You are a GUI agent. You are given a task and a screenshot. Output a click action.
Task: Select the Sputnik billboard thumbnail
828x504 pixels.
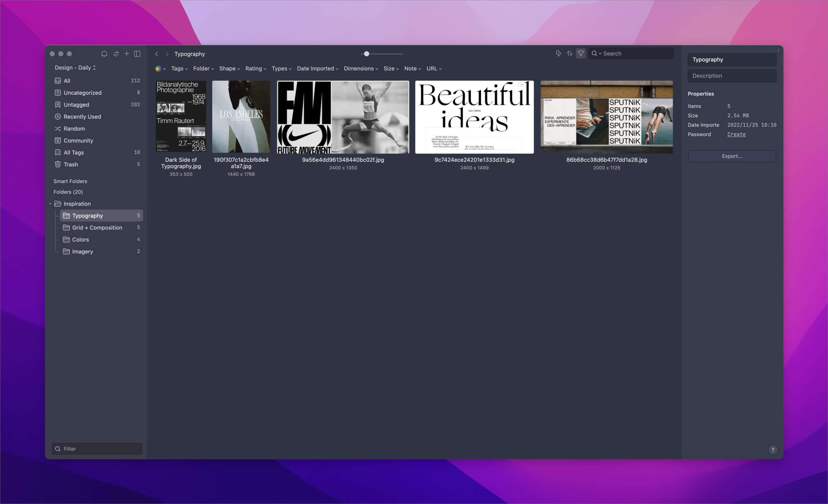point(606,117)
